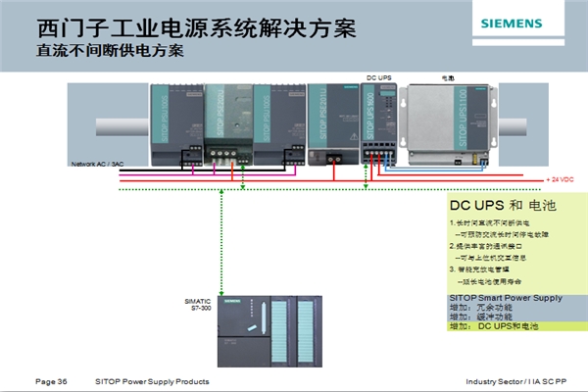The height and width of the screenshot is (392, 588).
Task: Click the line 增加: 冗余功能
Action: click(481, 308)
